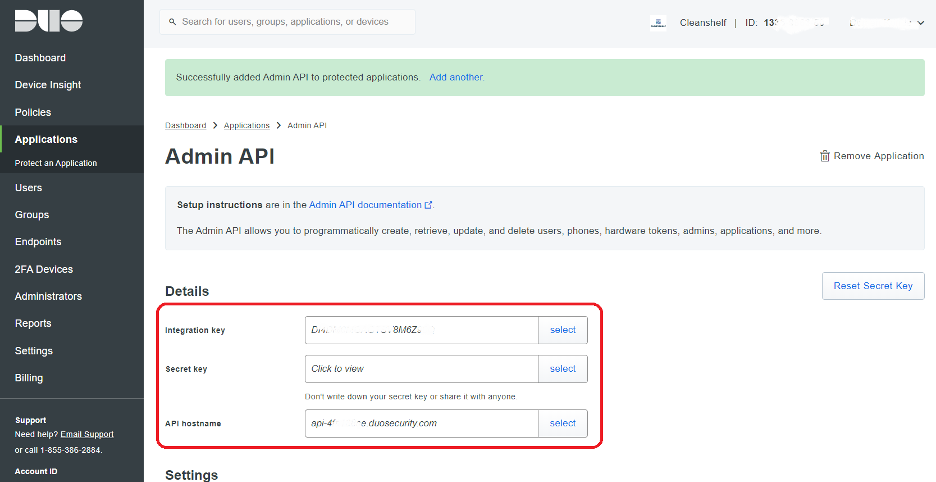Open Users in the sidebar
The height and width of the screenshot is (482, 936).
[28, 188]
